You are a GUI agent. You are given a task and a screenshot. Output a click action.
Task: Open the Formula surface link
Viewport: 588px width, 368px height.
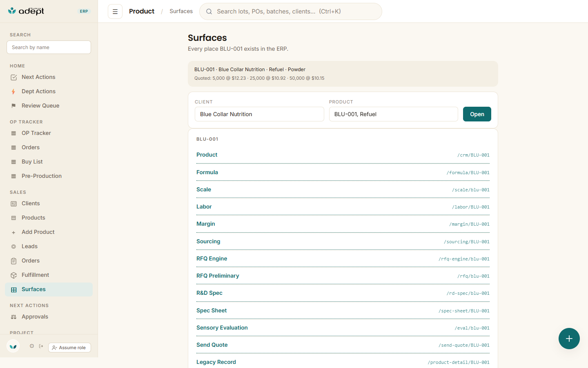[x=207, y=172]
